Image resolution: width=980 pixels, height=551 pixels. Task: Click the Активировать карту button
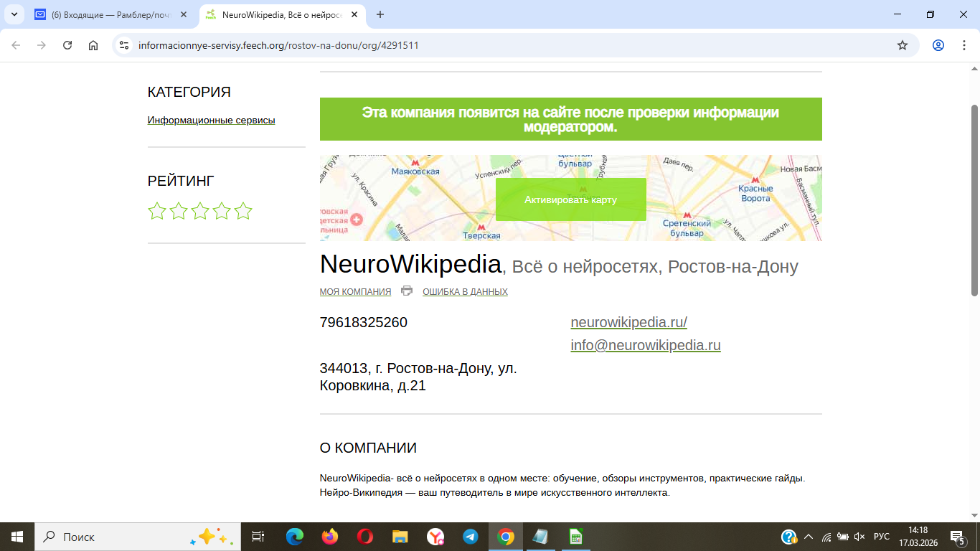(571, 199)
